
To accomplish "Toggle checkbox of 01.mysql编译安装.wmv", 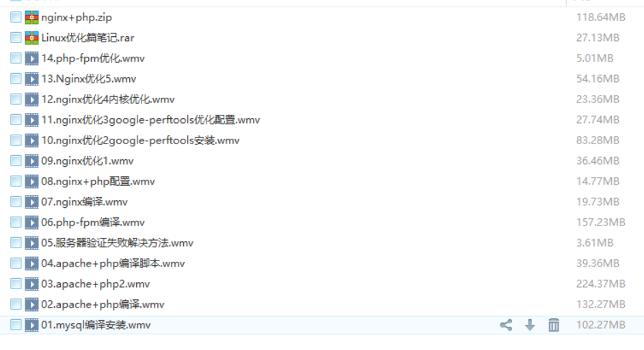I will 16,325.
